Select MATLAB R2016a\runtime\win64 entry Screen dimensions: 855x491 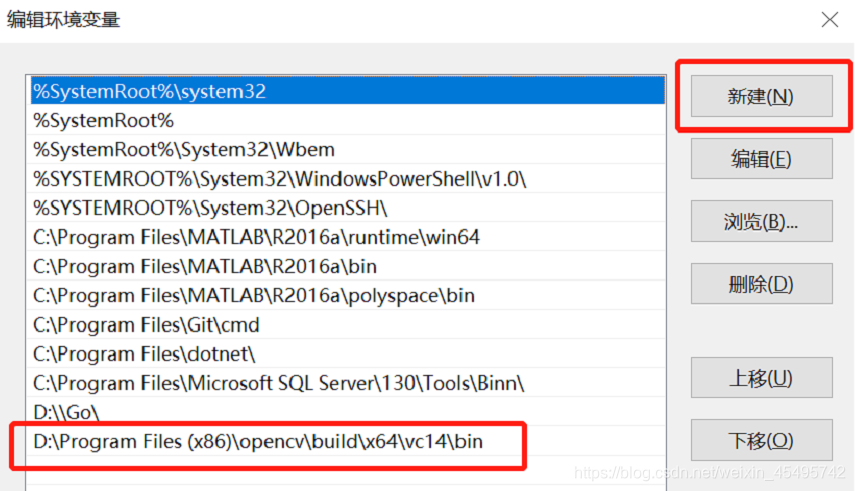pyautogui.click(x=347, y=237)
